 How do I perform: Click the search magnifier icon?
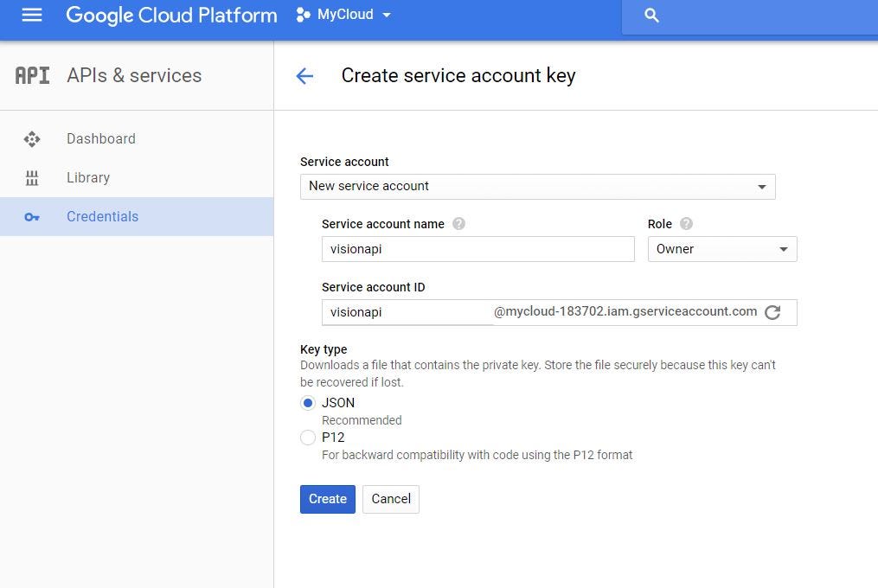point(652,16)
